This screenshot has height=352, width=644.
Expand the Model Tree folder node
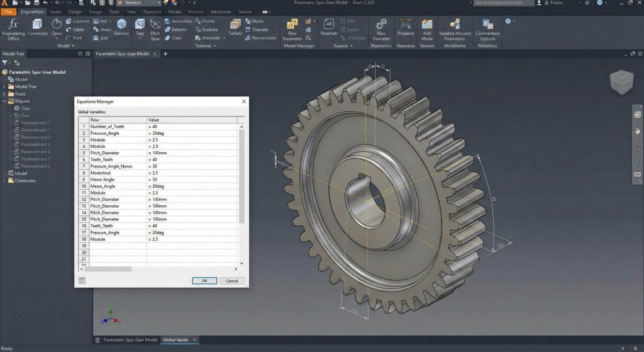click(x=4, y=87)
